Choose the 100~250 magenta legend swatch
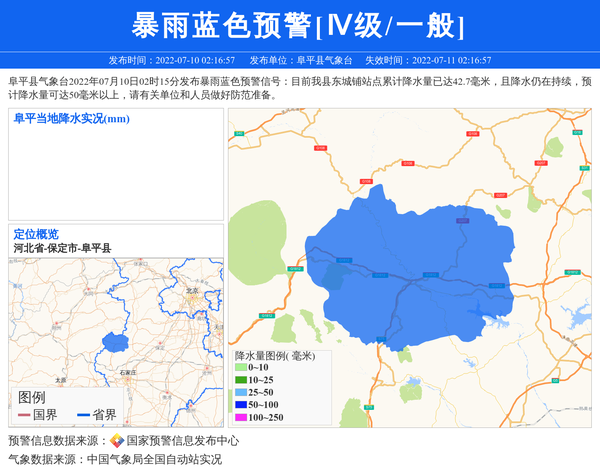 pyautogui.click(x=240, y=417)
